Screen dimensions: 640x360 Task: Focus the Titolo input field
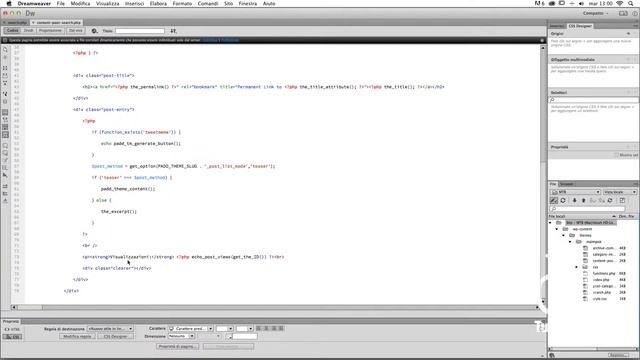140,31
